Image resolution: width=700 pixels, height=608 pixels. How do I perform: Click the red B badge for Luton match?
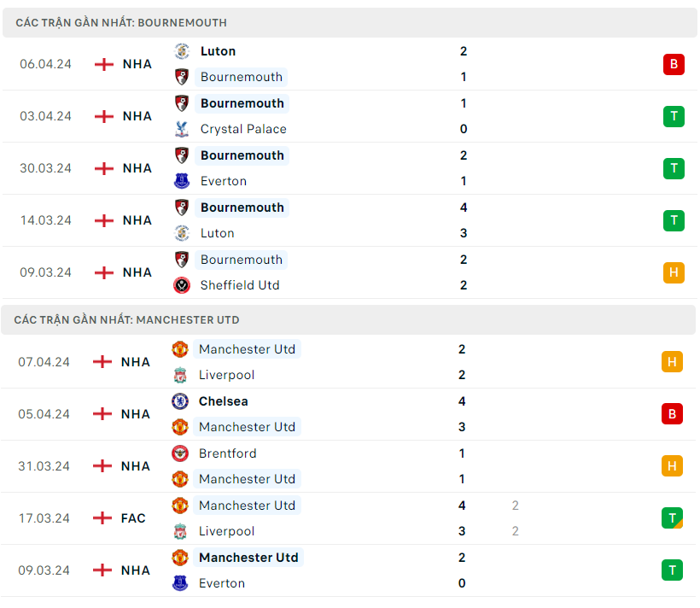point(674,64)
